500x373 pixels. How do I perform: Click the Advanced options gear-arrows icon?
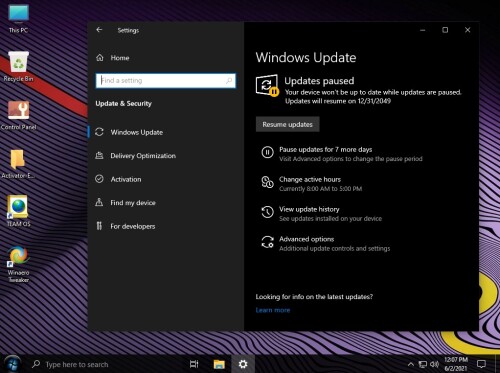[267, 242]
